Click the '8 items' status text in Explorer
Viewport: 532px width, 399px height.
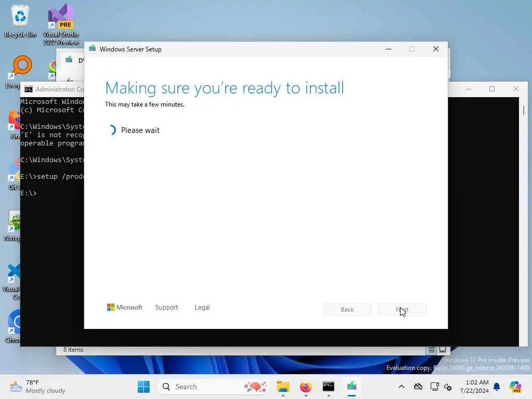73,350
